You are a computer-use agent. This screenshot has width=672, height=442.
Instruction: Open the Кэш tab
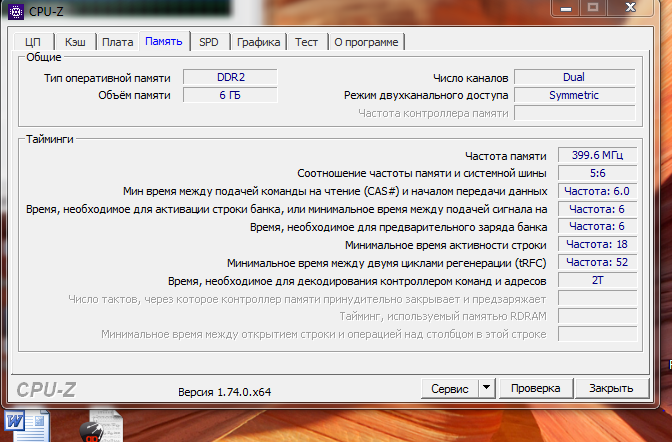point(75,42)
